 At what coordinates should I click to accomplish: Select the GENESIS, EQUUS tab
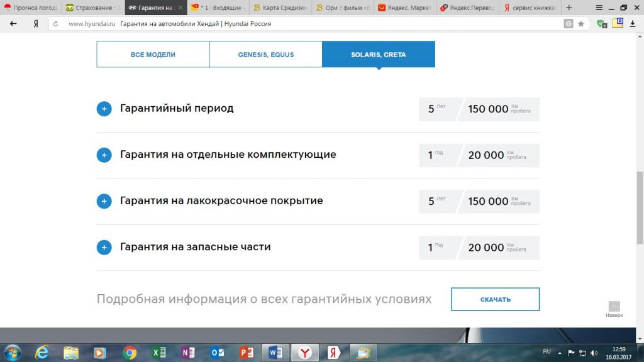[x=266, y=54]
